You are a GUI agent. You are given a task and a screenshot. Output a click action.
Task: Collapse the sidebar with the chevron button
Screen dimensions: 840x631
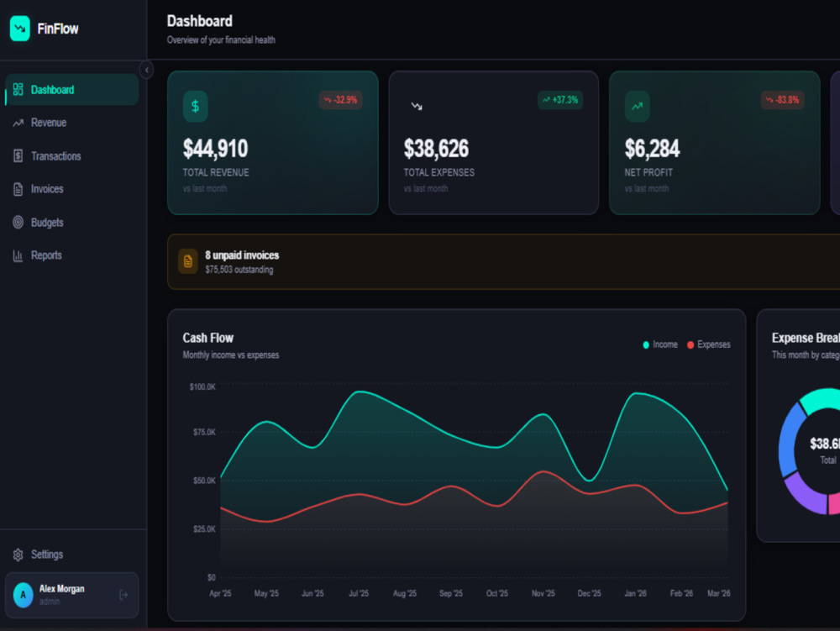click(x=146, y=70)
